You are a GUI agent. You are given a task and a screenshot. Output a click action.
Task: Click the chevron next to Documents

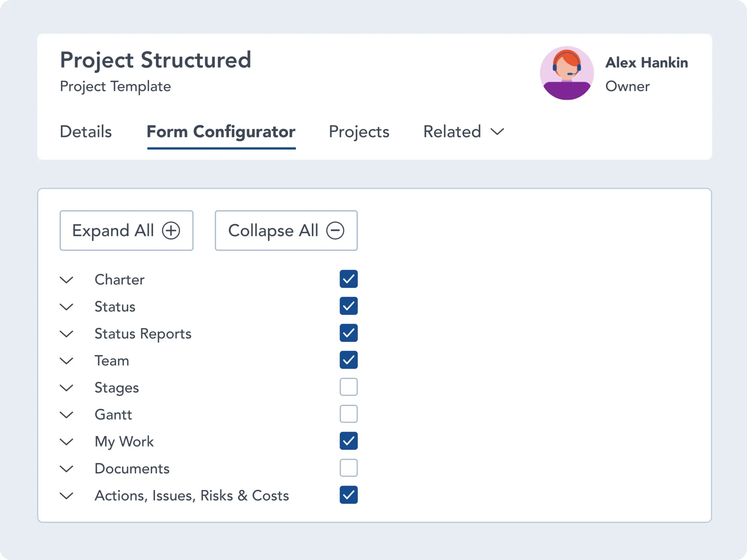[x=67, y=468]
